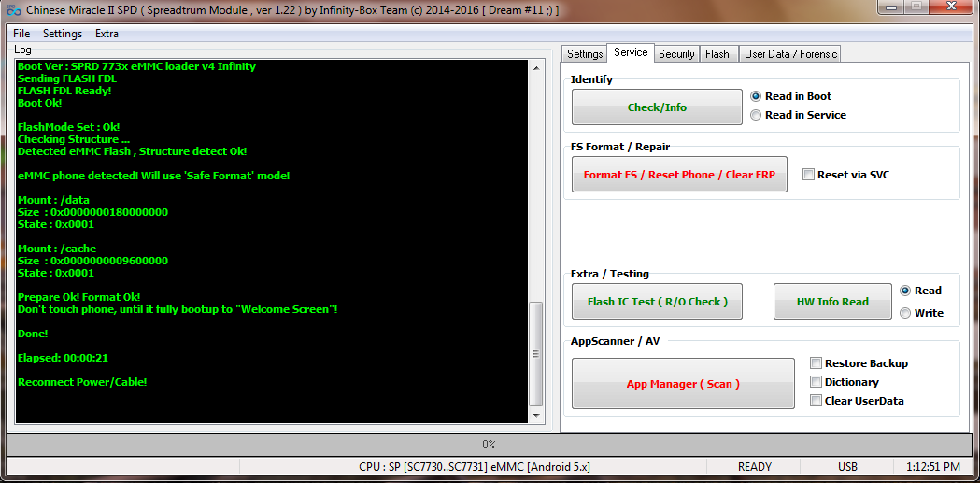980x483 pixels.
Task: Switch to the User Data / Forensic tab
Action: click(x=790, y=54)
